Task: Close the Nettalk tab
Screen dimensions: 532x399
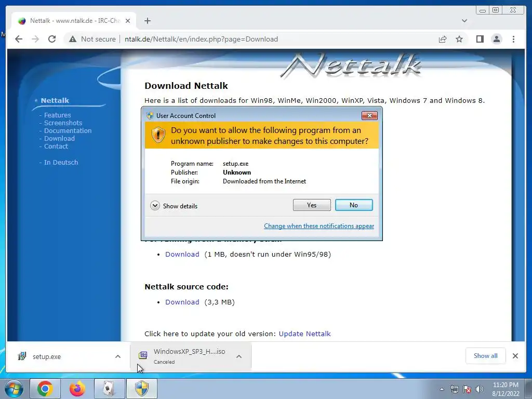Action: coord(128,21)
